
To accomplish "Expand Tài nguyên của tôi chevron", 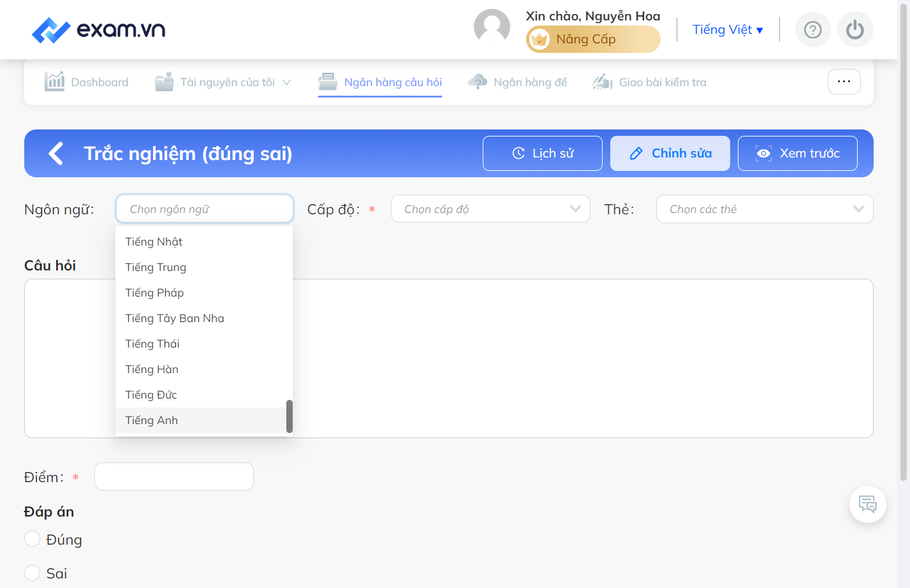I will 286,82.
